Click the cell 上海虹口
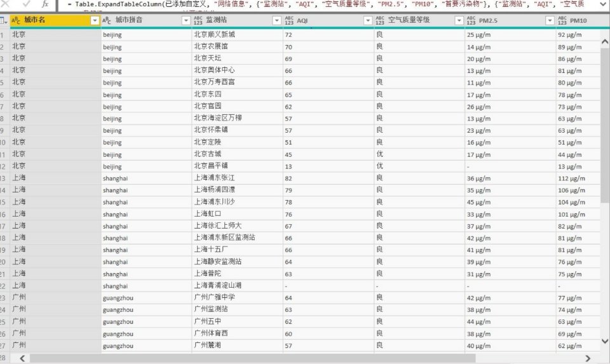The image size is (610, 364). click(x=237, y=214)
